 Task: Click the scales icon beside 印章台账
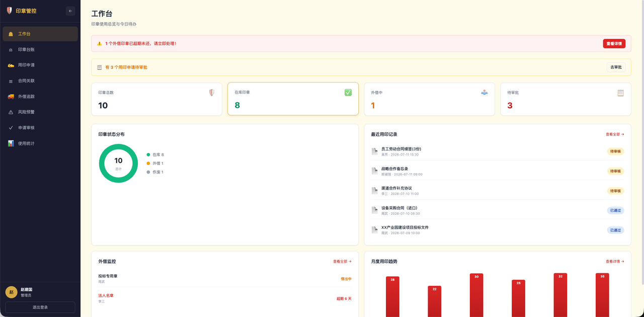(x=11, y=49)
